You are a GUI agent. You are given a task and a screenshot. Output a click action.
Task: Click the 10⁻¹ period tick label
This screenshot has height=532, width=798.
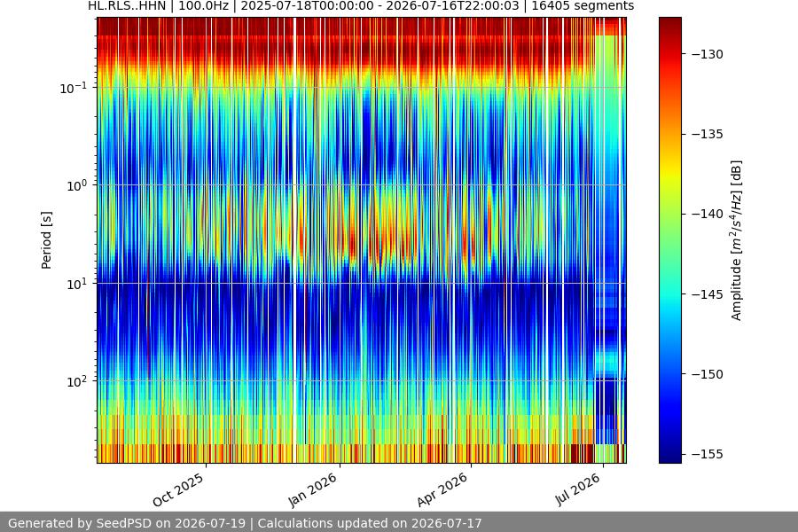74,88
